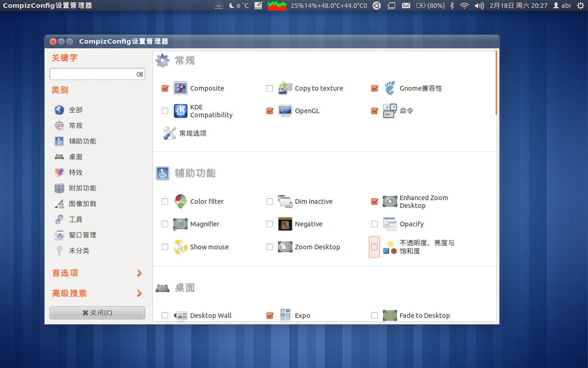Open the Gnome兼容性 plugin icon
This screenshot has width=588, height=368.
point(390,88)
